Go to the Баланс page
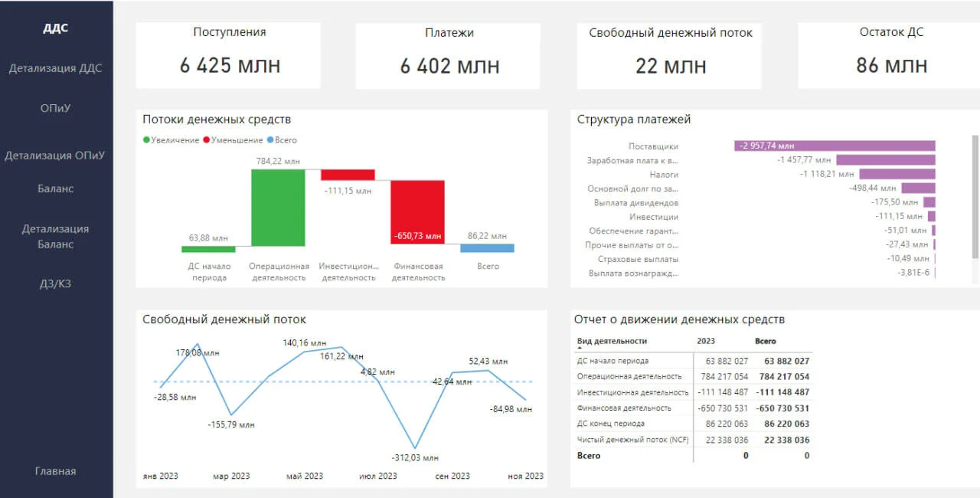 [55, 188]
